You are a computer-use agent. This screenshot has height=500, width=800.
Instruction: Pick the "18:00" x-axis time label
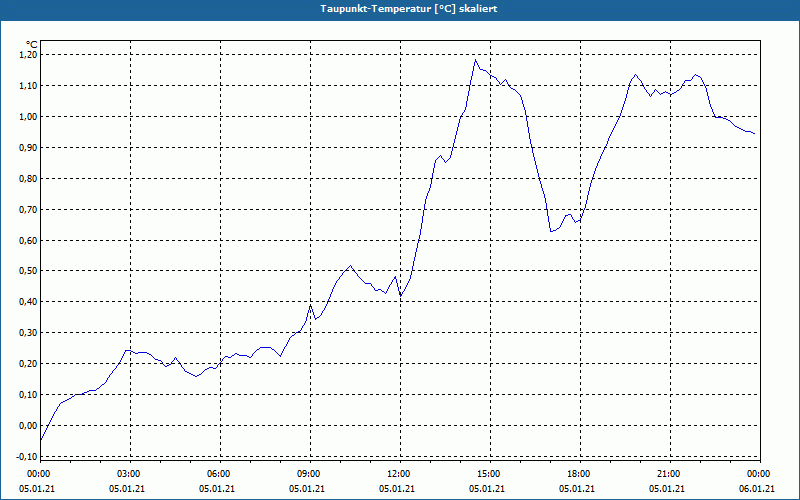[577, 474]
